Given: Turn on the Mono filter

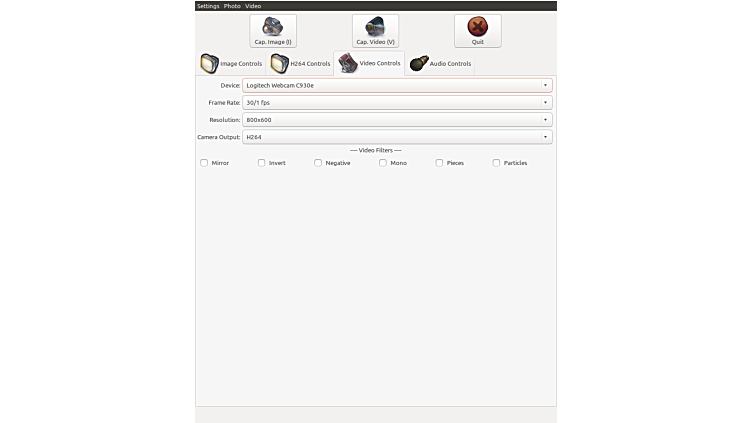Looking at the screenshot, I should tap(383, 163).
